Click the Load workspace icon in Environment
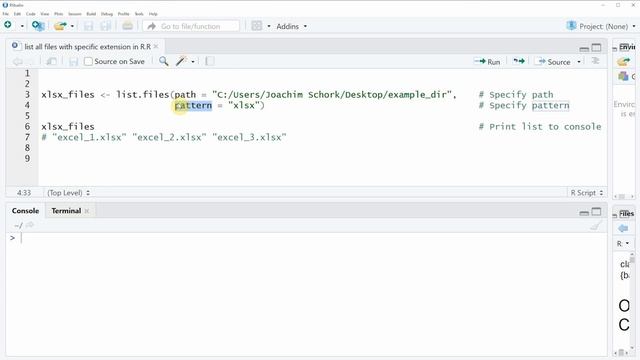Image resolution: width=640 pixels, height=360 pixels. point(624,62)
